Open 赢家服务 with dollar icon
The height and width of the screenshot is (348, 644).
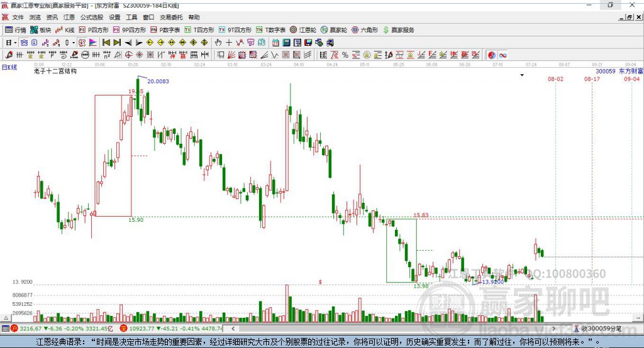[x=398, y=30]
